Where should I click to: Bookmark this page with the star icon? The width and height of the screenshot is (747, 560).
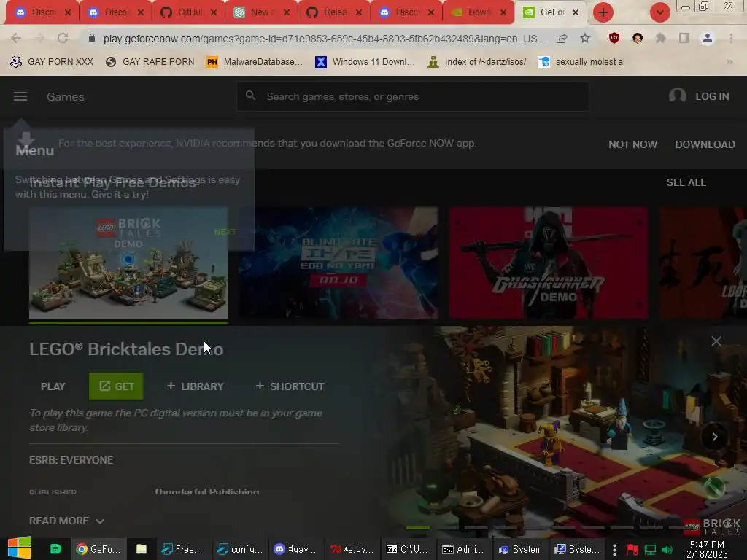tap(585, 39)
